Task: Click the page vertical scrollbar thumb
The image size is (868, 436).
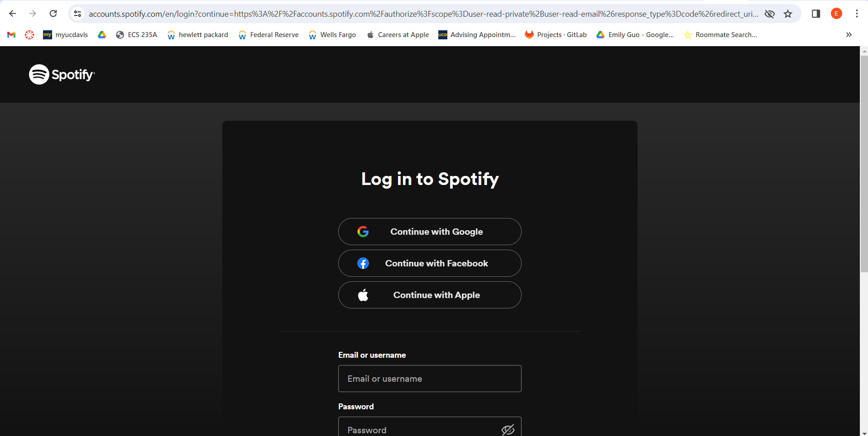Action: point(864,164)
